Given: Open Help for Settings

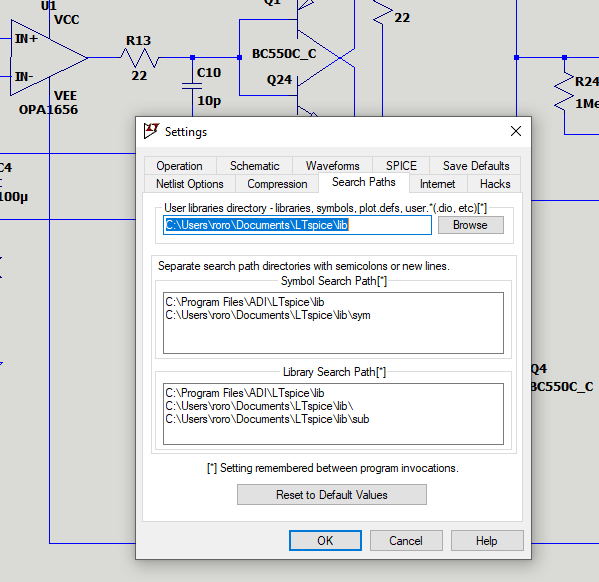Looking at the screenshot, I should [x=487, y=541].
